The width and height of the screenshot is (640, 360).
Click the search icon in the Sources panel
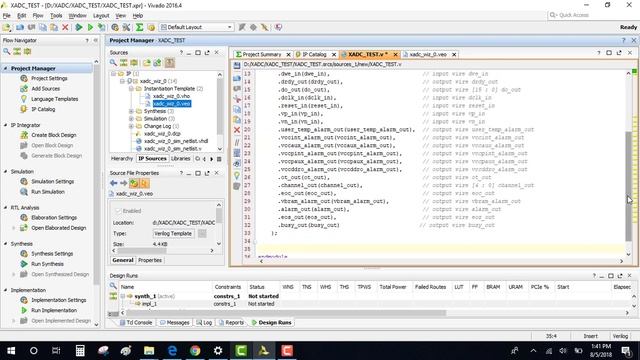coord(113,63)
